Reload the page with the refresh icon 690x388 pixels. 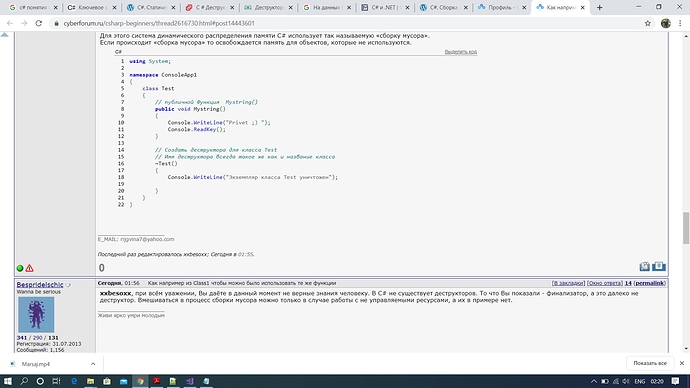pyautogui.click(x=39, y=23)
